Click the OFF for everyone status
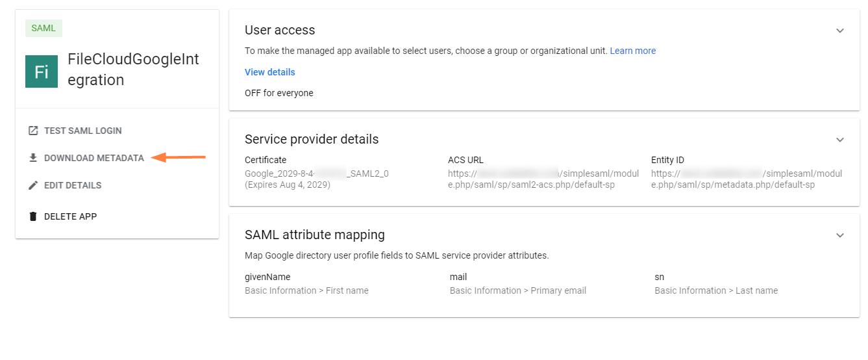868x360 pixels. coord(279,93)
